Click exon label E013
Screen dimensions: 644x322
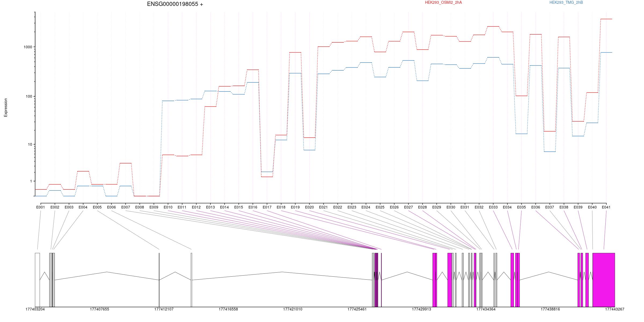pyautogui.click(x=210, y=207)
